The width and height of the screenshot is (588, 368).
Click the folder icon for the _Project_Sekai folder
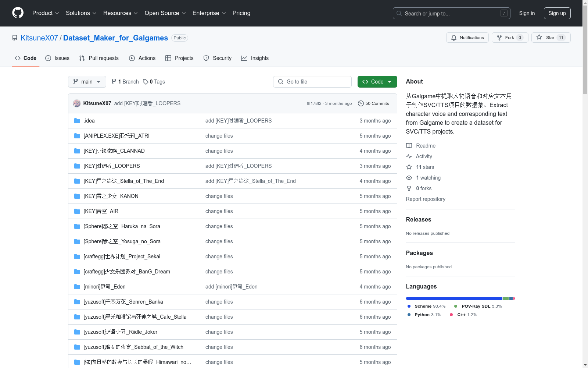tap(77, 256)
